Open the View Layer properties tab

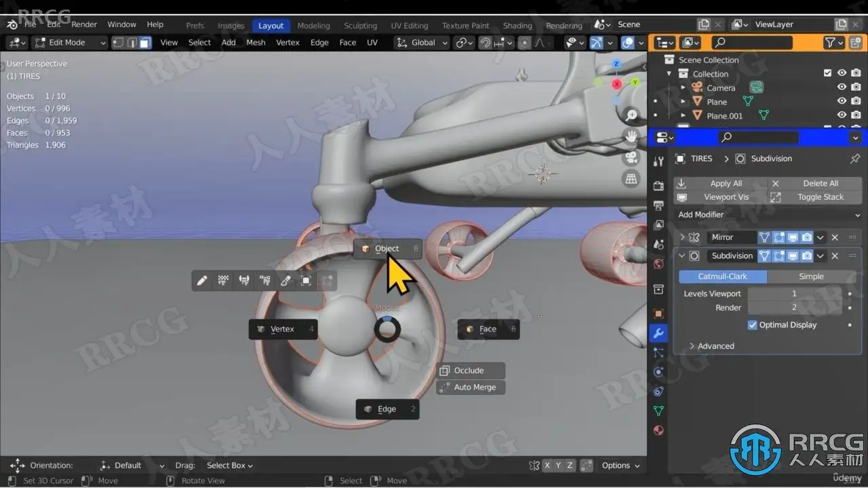658,225
